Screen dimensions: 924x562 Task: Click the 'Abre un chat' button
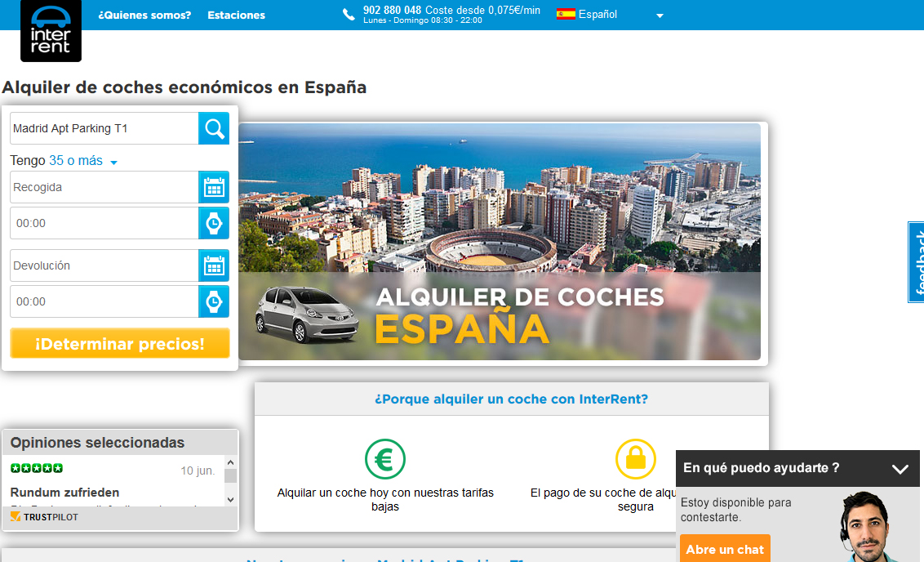click(724, 550)
